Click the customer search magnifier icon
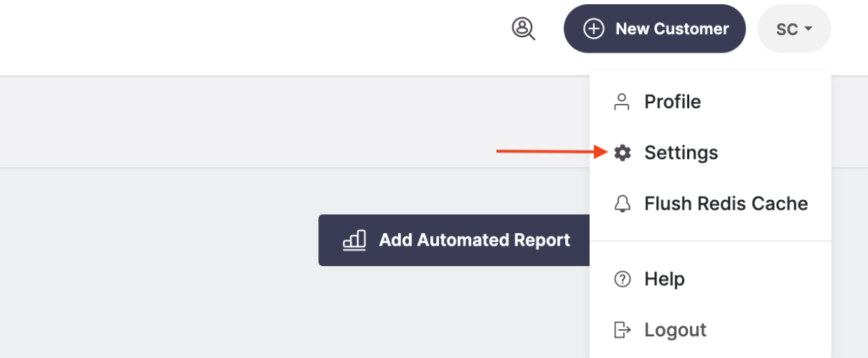Image resolution: width=868 pixels, height=358 pixels. point(523,29)
